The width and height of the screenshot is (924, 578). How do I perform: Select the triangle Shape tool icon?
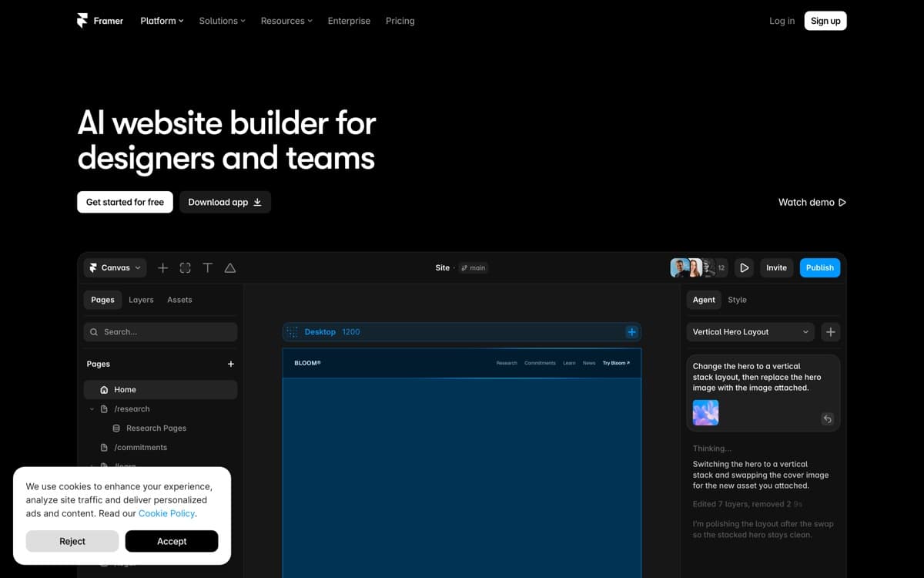click(229, 267)
